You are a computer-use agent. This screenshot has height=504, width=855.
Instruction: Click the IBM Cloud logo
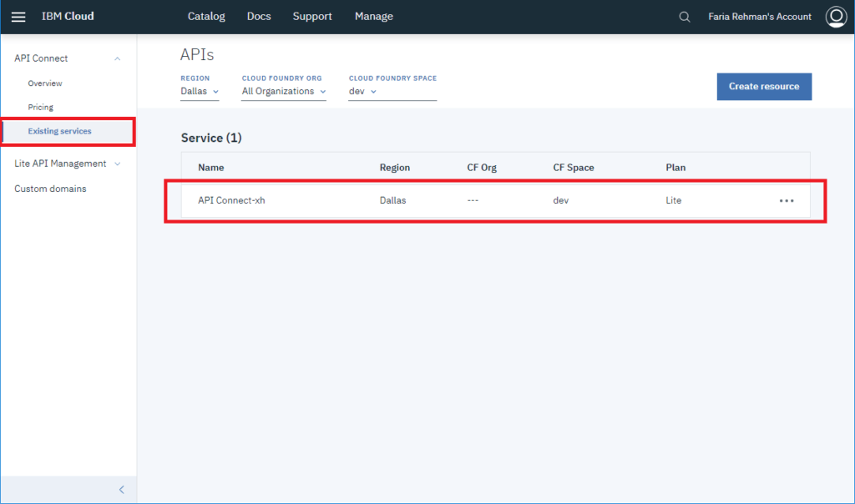[68, 16]
